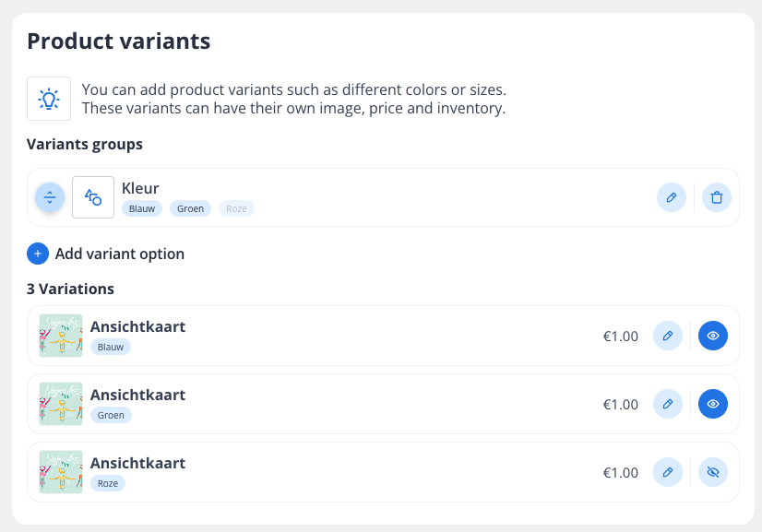The width and height of the screenshot is (762, 532).
Task: Edit the Roze Ansichtkaart variation
Action: tap(668, 472)
